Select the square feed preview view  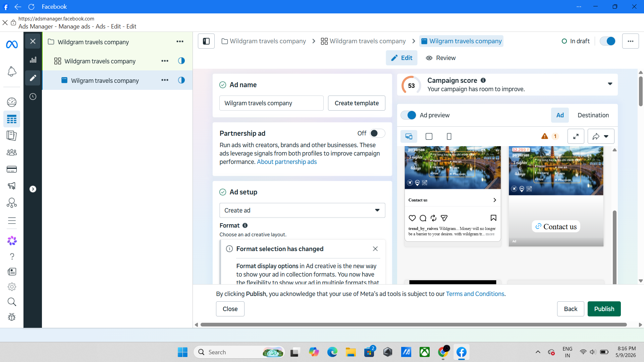(x=429, y=136)
